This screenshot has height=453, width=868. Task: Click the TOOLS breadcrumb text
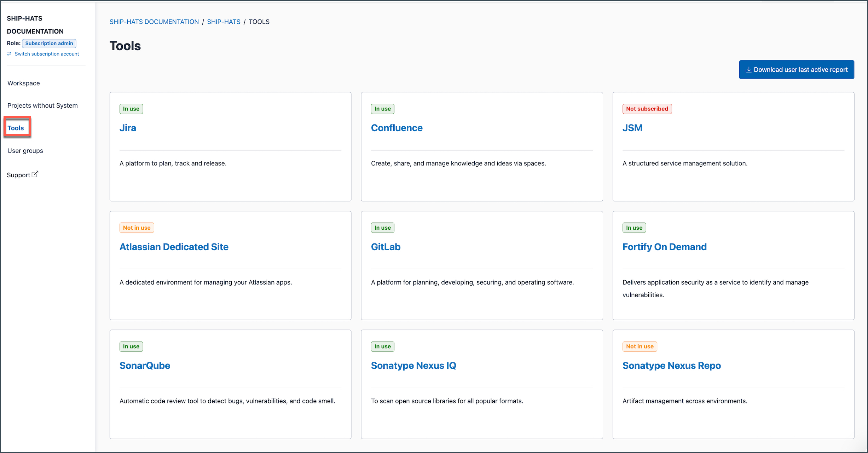pos(259,22)
